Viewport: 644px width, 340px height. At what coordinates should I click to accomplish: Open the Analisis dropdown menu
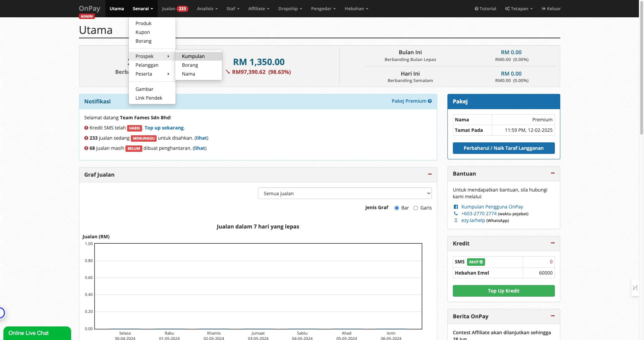(x=207, y=8)
